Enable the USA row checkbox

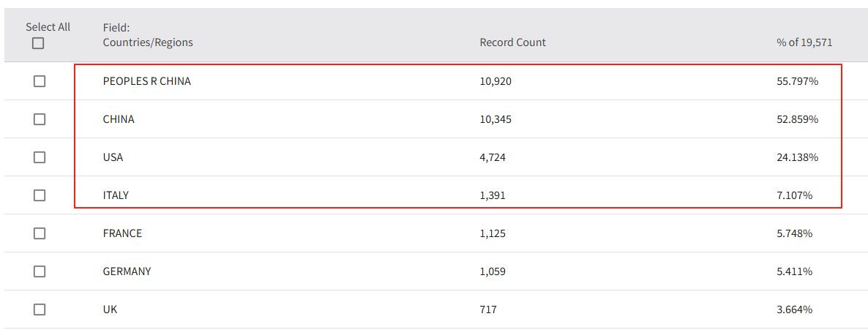[x=40, y=157]
